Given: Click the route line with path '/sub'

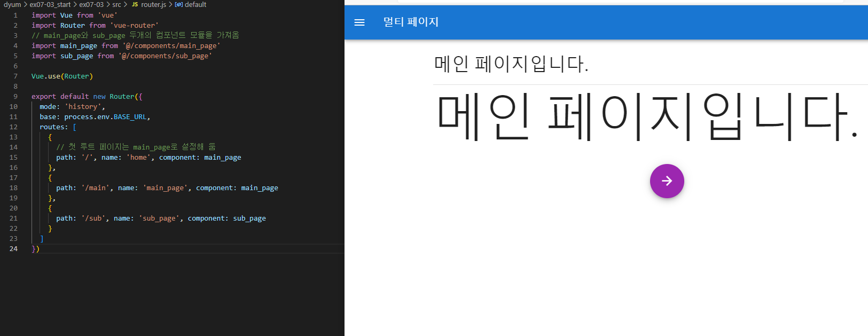Looking at the screenshot, I should 161,218.
